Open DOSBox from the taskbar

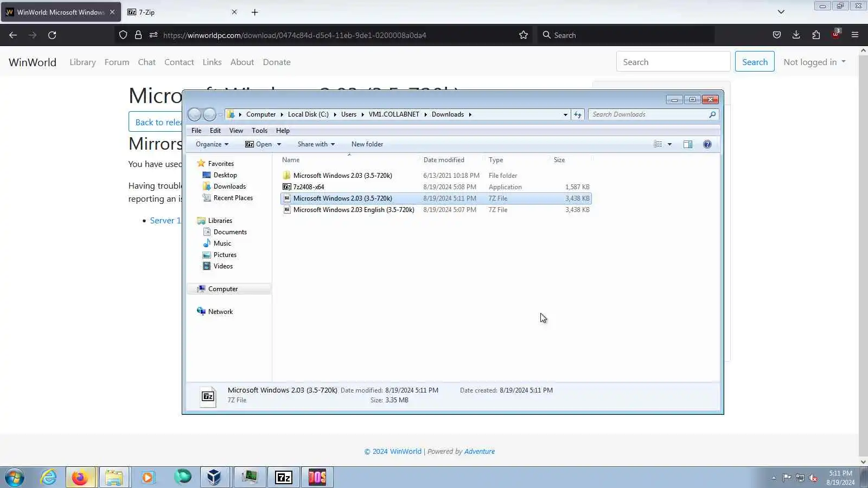tap(317, 478)
